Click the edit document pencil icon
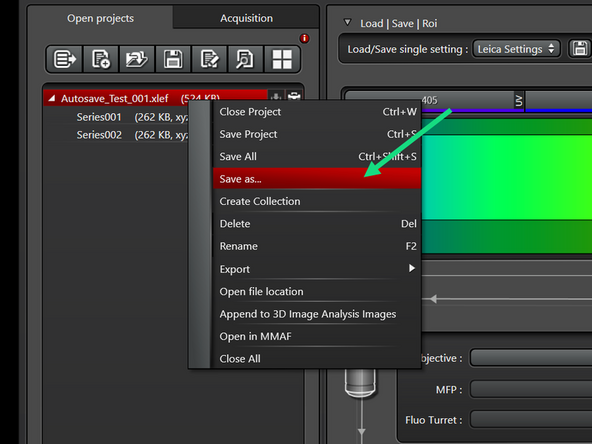Screen dimensions: 592x444 (x=209, y=59)
